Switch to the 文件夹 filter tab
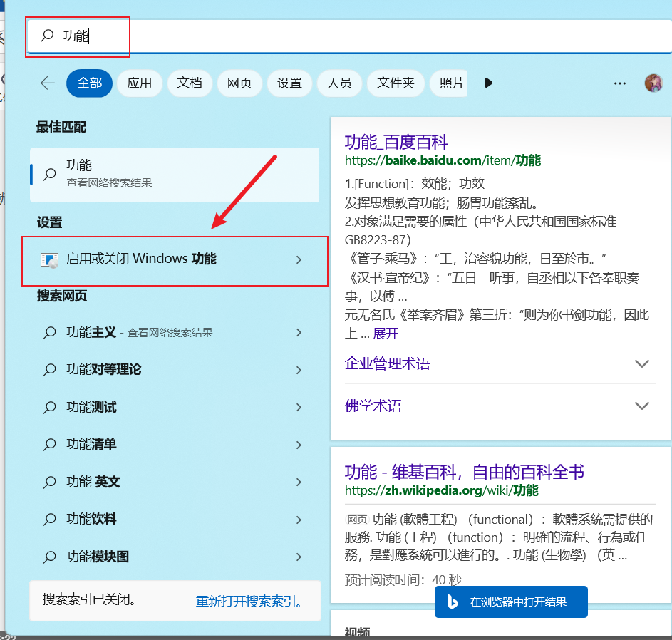672x640 pixels. click(396, 83)
